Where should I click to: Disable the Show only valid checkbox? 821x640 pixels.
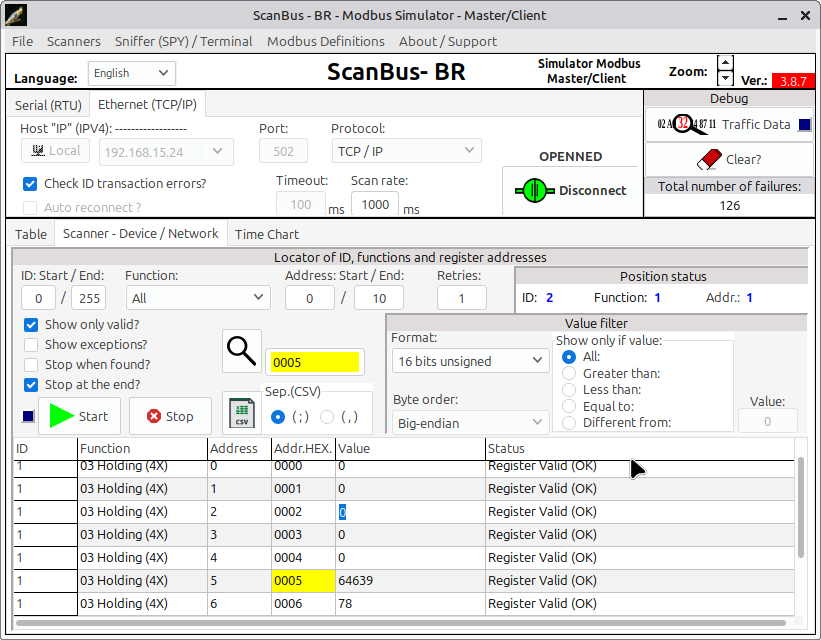[31, 325]
